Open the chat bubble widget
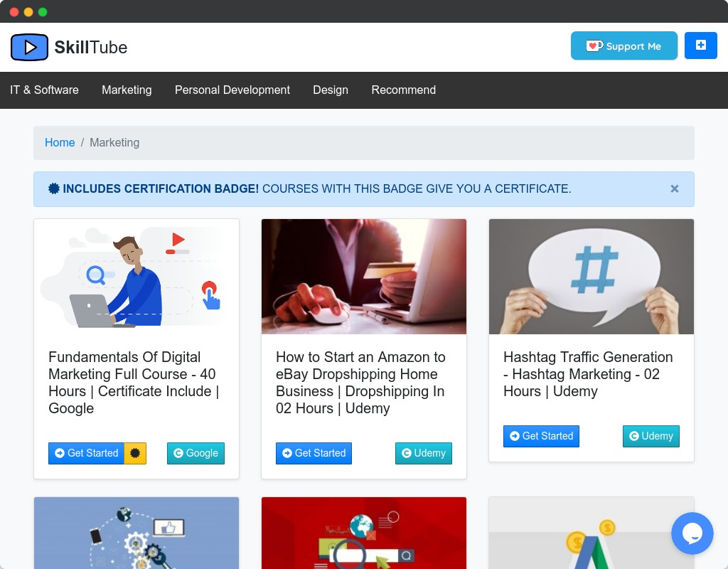728x569 pixels. point(692,533)
